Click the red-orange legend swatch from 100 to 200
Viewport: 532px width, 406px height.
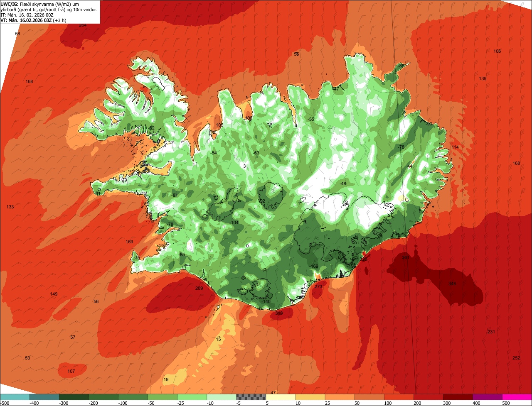point(399,397)
